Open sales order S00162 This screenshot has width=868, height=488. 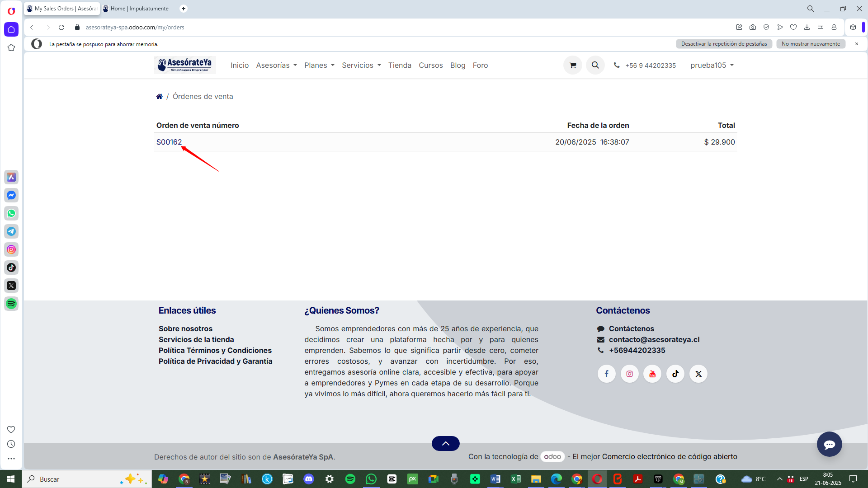coord(169,142)
